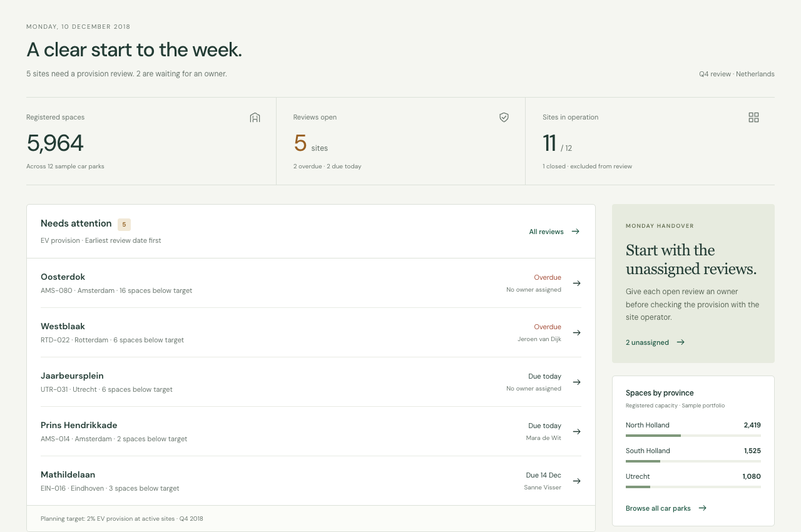Click the Registered spaces value 5,964
This screenshot has width=801, height=532.
click(55, 143)
